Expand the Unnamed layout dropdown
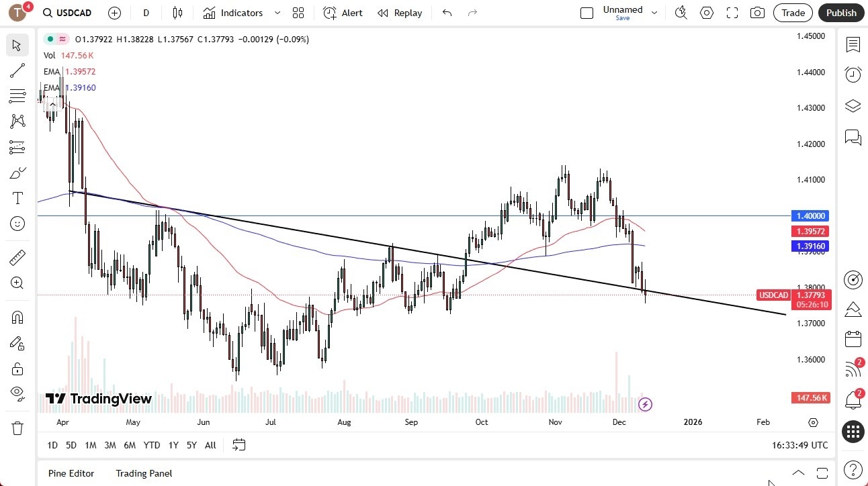This screenshot has width=868, height=486. (x=655, y=12)
